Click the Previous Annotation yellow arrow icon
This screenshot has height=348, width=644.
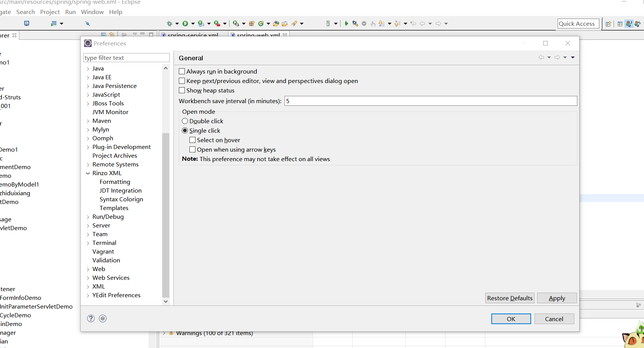(397, 24)
